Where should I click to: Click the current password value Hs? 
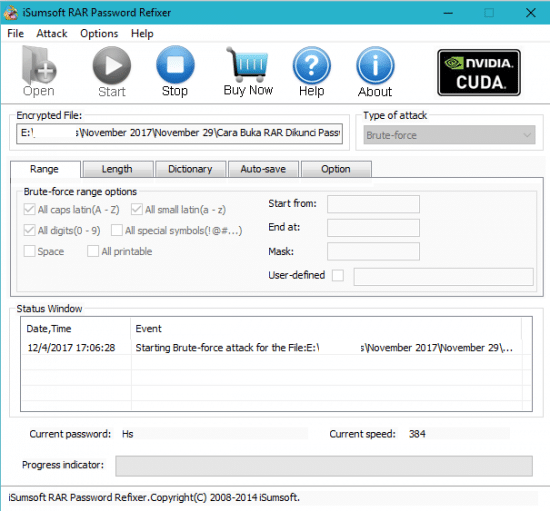[x=128, y=434]
